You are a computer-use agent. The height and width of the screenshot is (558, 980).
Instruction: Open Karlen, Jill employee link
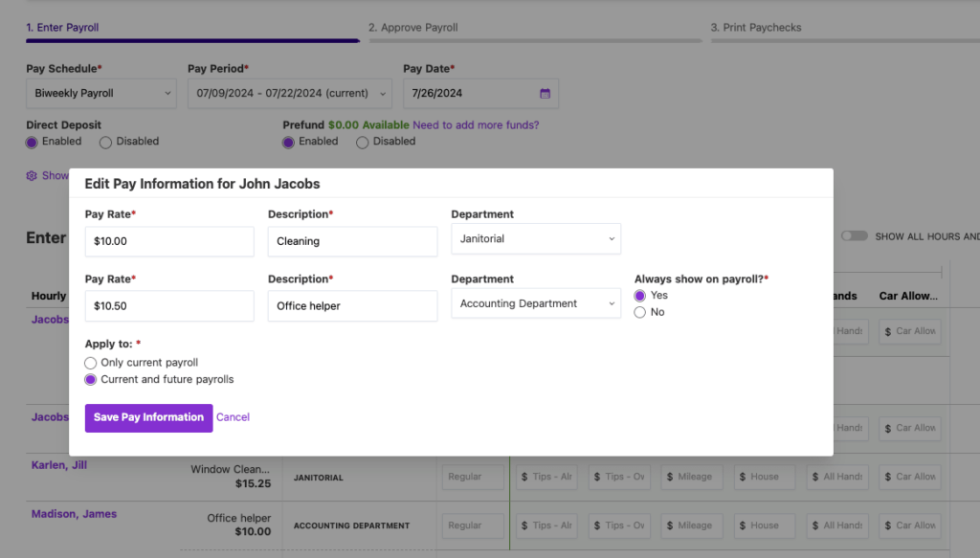pos(59,465)
